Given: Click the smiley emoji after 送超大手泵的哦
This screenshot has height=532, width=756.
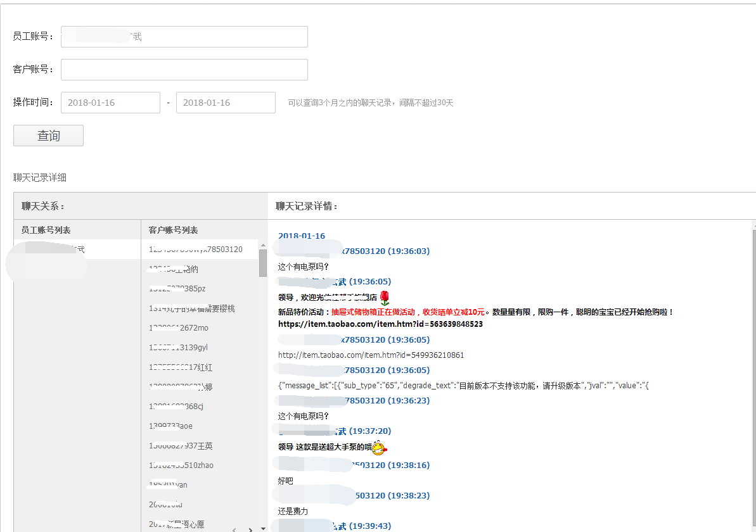Looking at the screenshot, I should coord(379,446).
